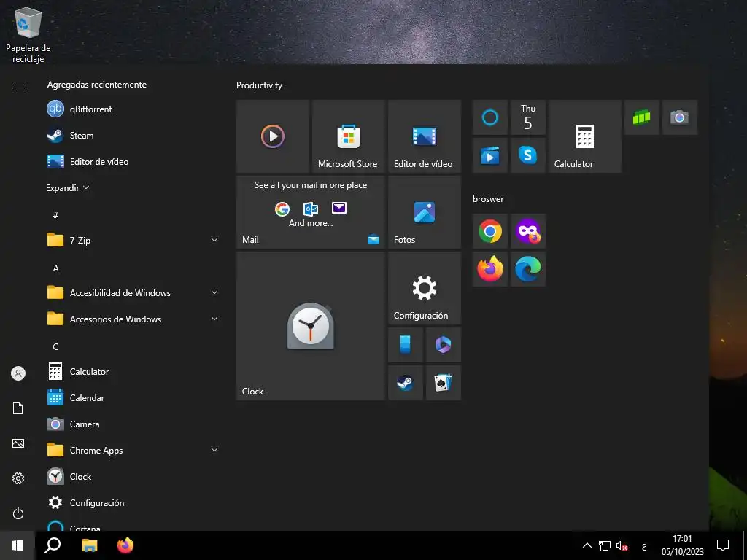
Task: Expand the recently added apps list
Action: tap(67, 187)
